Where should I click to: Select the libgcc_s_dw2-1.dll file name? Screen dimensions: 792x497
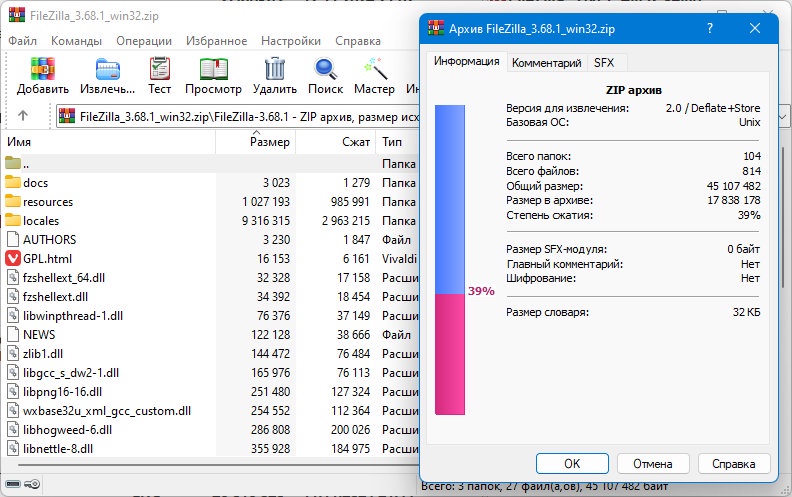coord(71,373)
